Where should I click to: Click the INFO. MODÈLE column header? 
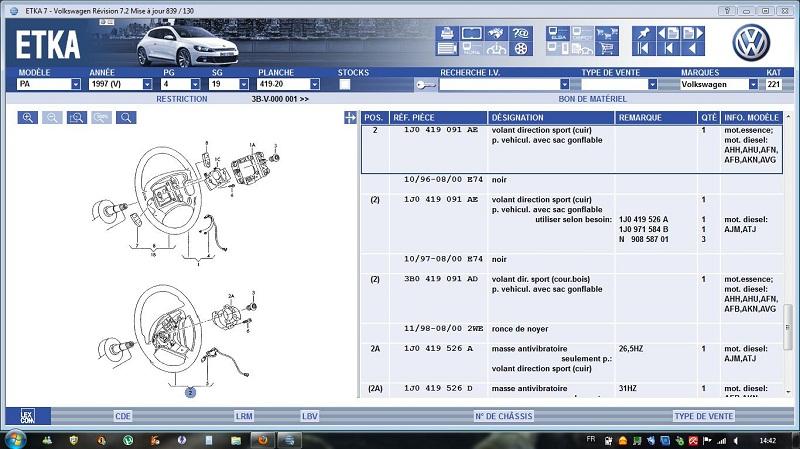tap(752, 118)
